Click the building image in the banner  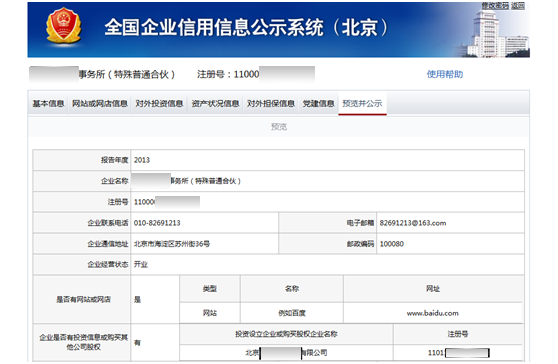tap(498, 34)
